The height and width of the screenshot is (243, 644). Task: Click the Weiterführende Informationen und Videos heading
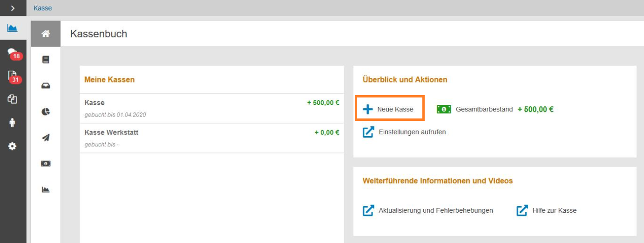(x=437, y=181)
